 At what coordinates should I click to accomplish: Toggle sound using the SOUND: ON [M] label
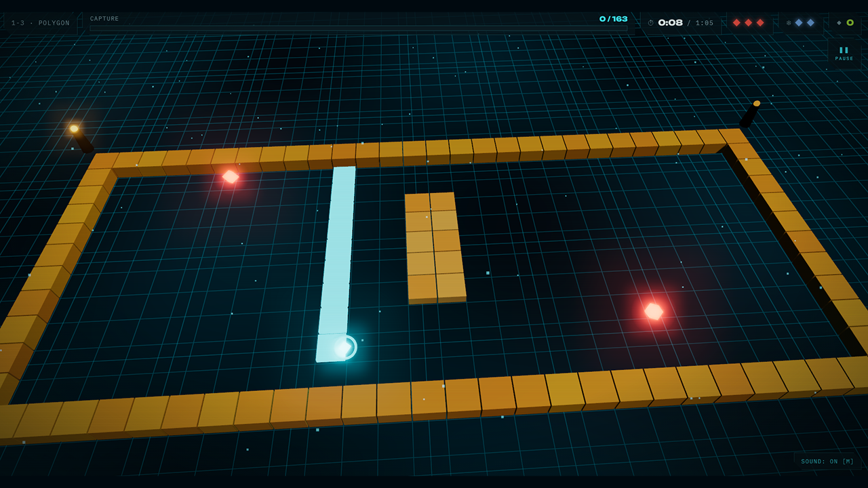(x=827, y=462)
